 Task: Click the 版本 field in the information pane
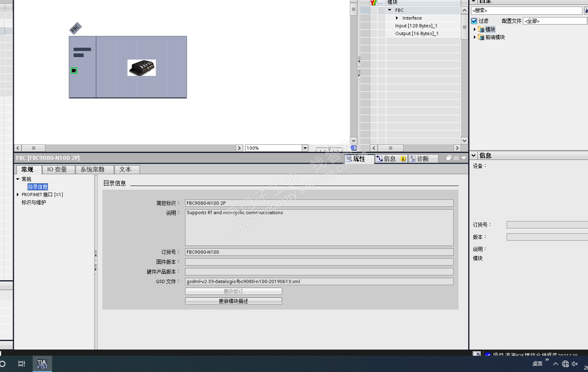547,237
